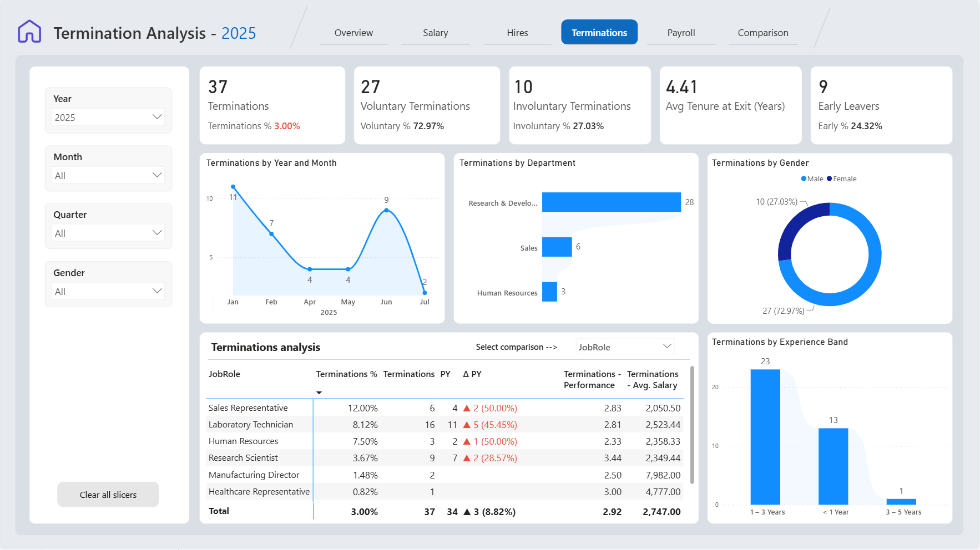Click the Female legend marker
980x550 pixels.
click(x=829, y=179)
